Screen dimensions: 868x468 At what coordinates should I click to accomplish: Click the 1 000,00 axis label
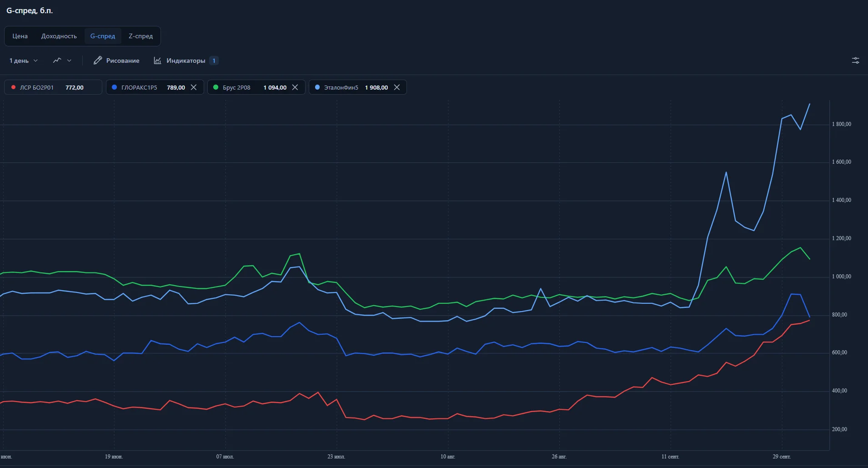click(x=842, y=277)
